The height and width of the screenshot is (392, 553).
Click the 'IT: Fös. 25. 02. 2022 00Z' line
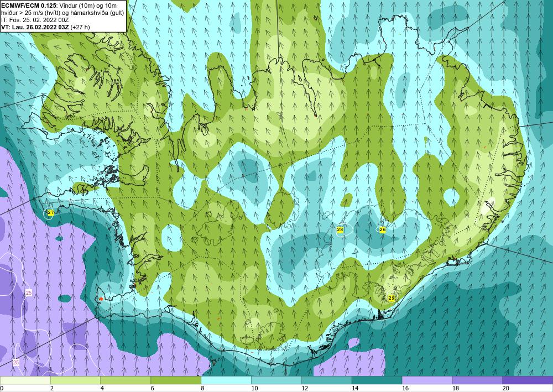tap(35, 20)
